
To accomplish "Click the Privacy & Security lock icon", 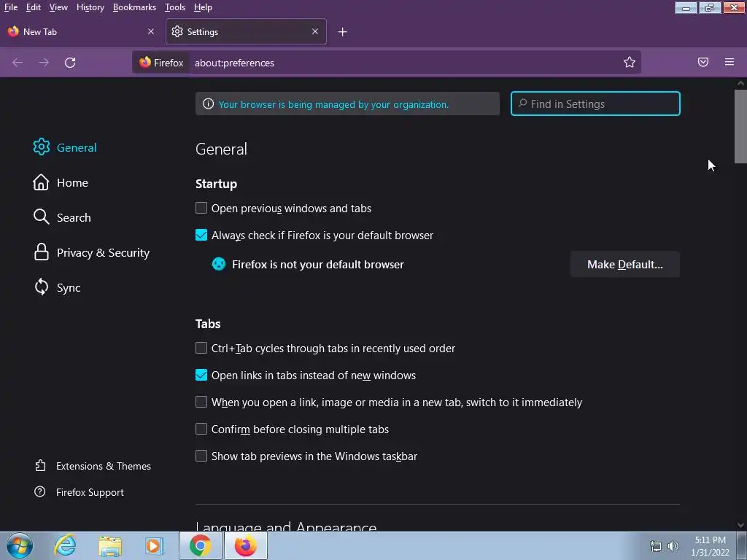I will 42,252.
